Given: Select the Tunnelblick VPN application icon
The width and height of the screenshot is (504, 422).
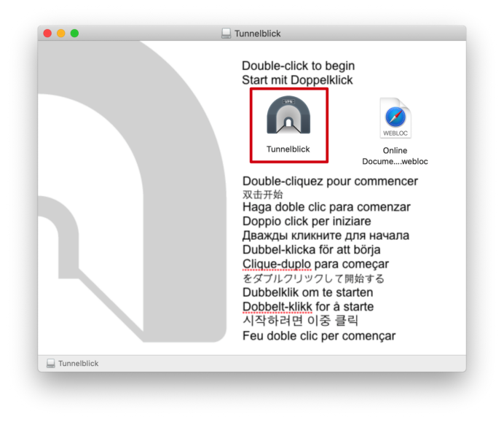Looking at the screenshot, I should point(288,116).
